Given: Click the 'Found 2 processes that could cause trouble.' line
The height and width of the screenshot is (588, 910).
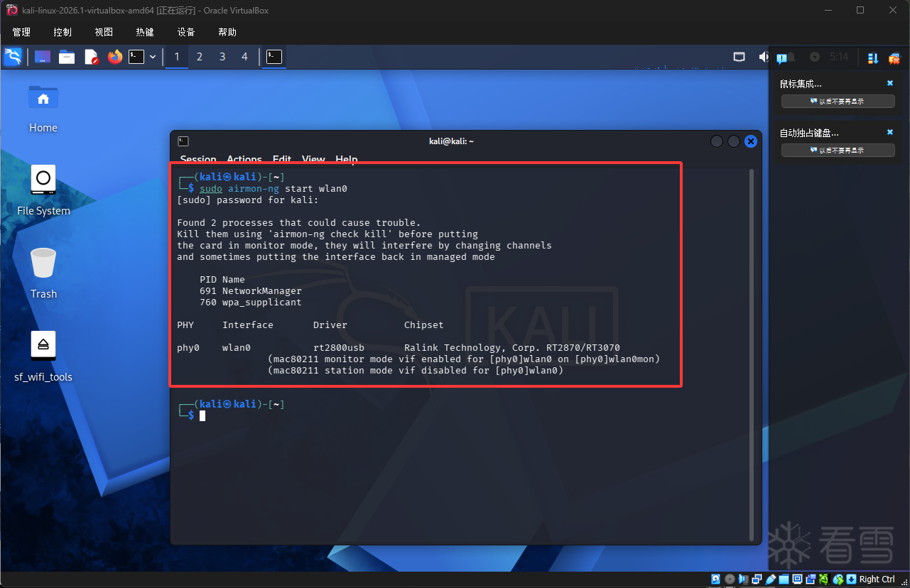Looking at the screenshot, I should click(x=299, y=223).
